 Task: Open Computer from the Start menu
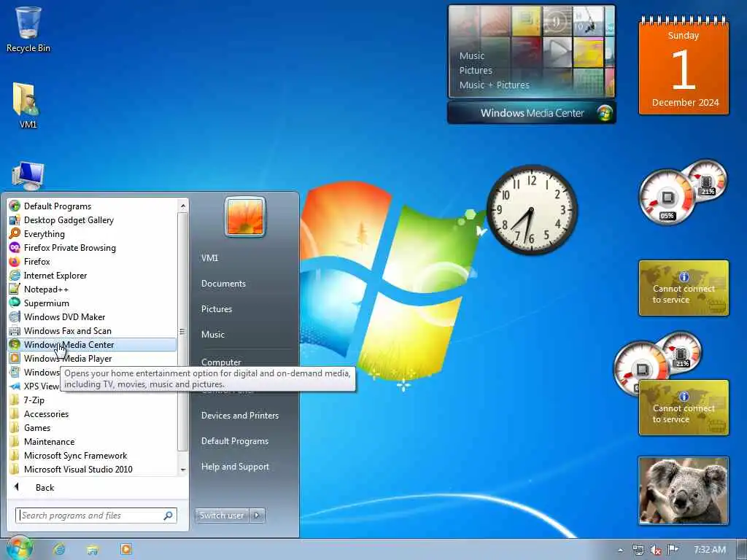click(221, 362)
